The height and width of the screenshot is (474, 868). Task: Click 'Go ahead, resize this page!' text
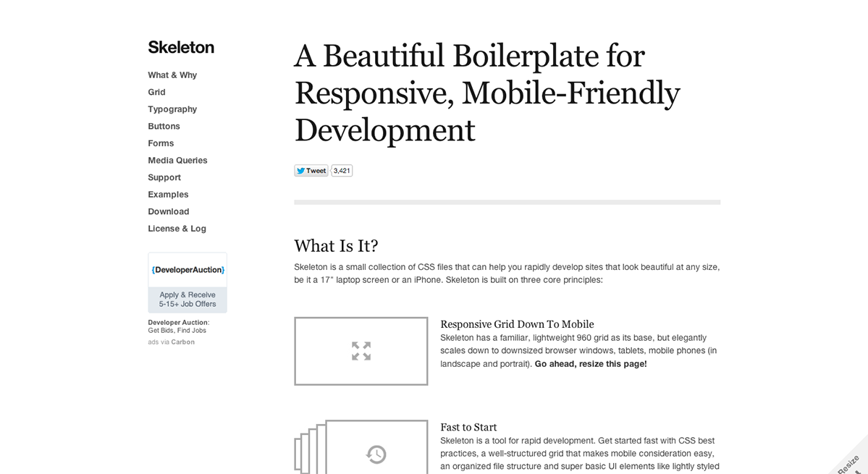click(x=591, y=364)
